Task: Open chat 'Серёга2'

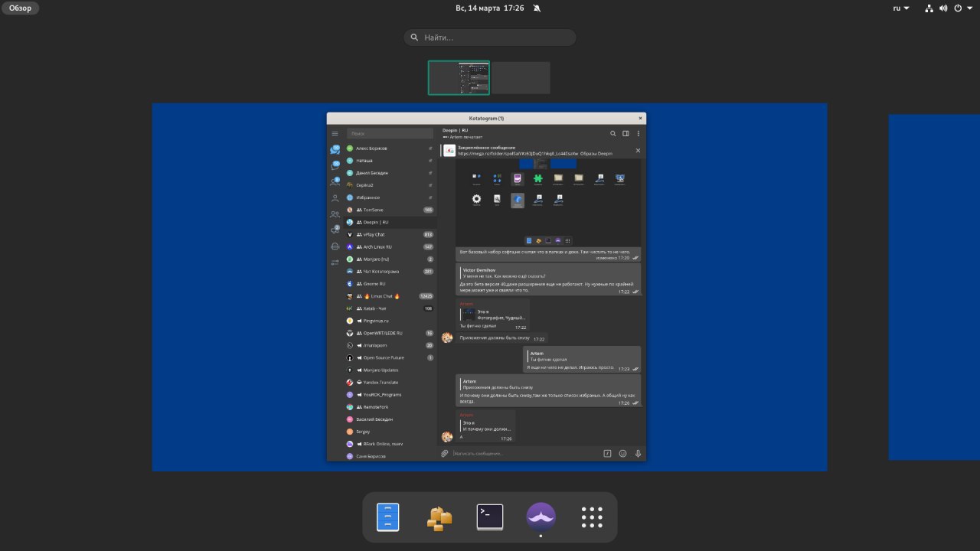Action: 390,185
